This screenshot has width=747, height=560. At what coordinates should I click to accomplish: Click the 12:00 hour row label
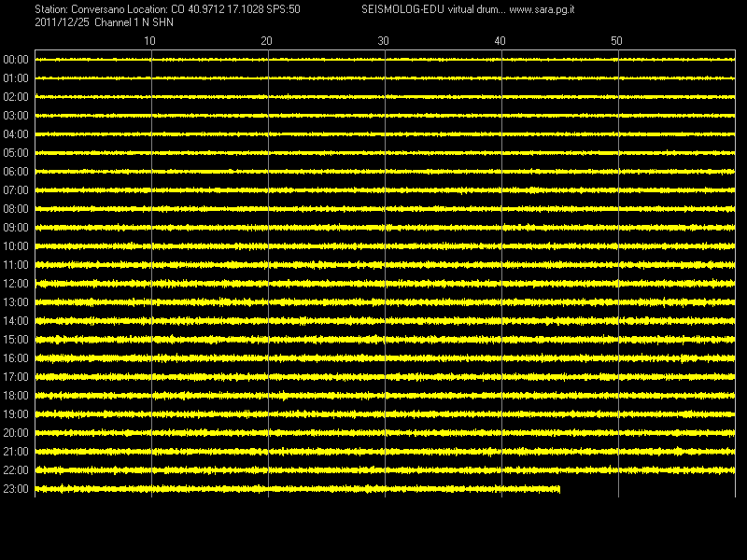pos(16,284)
